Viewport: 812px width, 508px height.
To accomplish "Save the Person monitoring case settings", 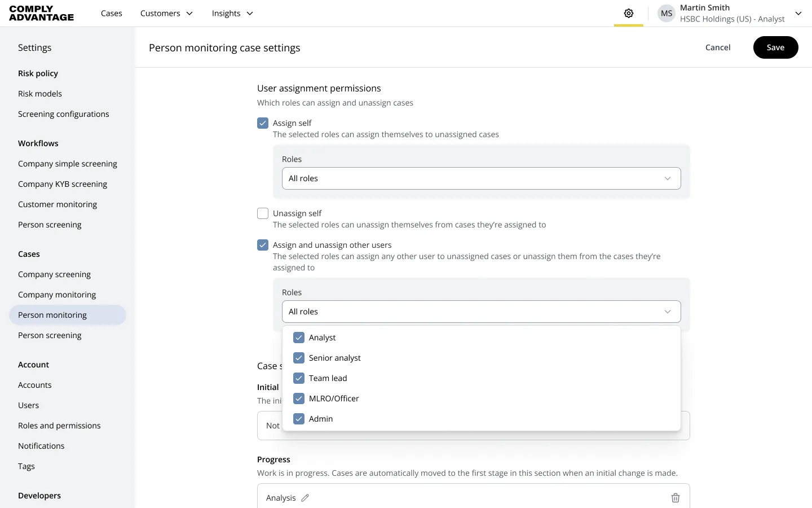I will pos(775,47).
